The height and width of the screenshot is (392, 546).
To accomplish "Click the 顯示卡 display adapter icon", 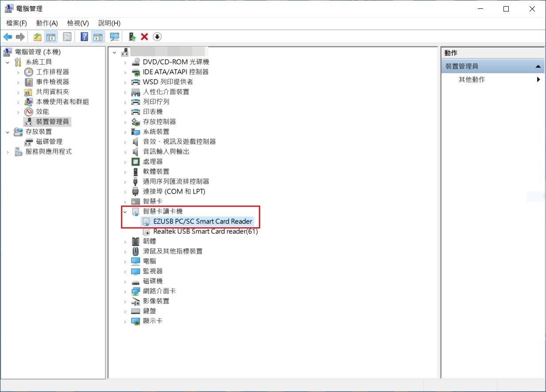I will click(x=136, y=321).
